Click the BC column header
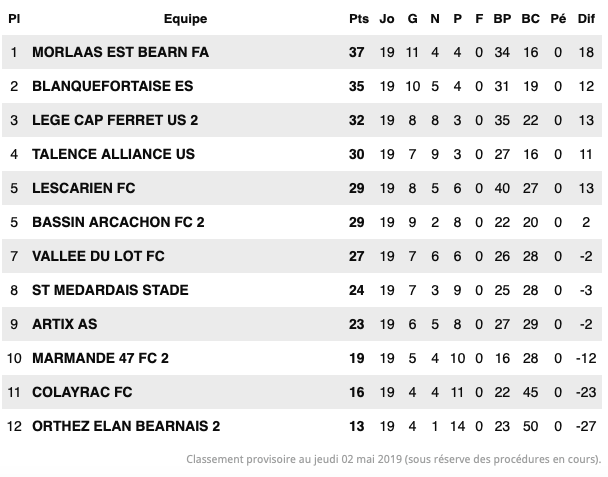 (x=530, y=19)
